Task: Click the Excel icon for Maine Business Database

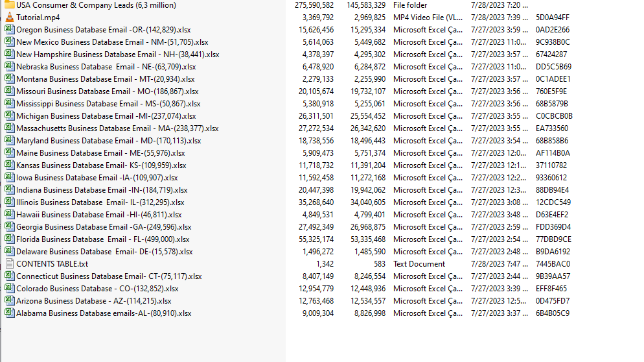Action: pos(10,153)
